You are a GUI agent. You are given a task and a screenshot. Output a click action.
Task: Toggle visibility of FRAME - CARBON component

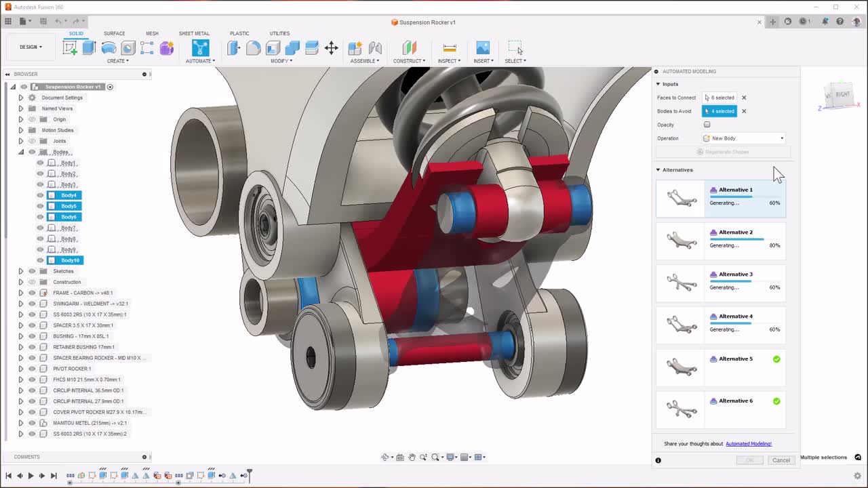coord(32,293)
